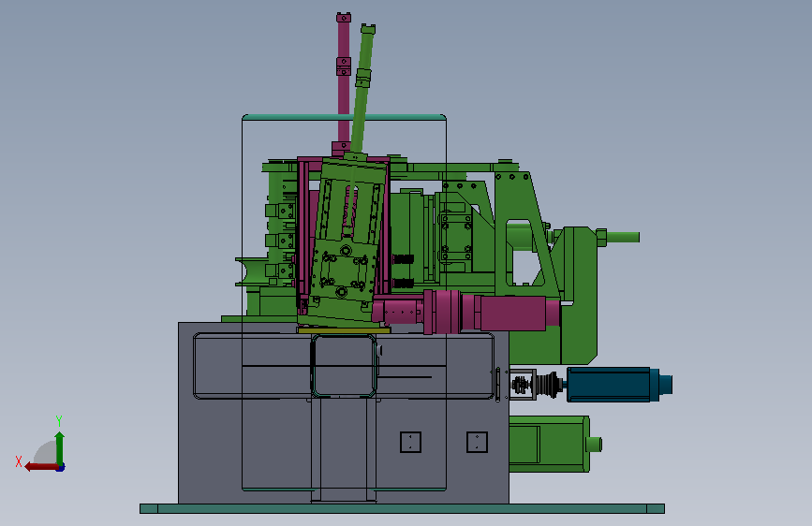The height and width of the screenshot is (526, 812).
Task: Select the teal top bar of the guard frame
Action: [x=344, y=117]
